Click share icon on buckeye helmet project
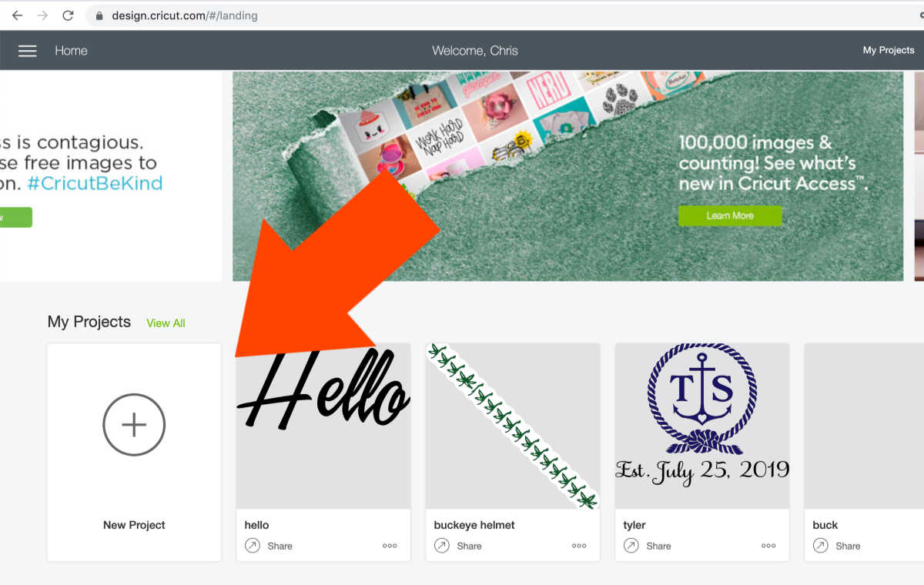The width and height of the screenshot is (924, 585). (x=441, y=546)
